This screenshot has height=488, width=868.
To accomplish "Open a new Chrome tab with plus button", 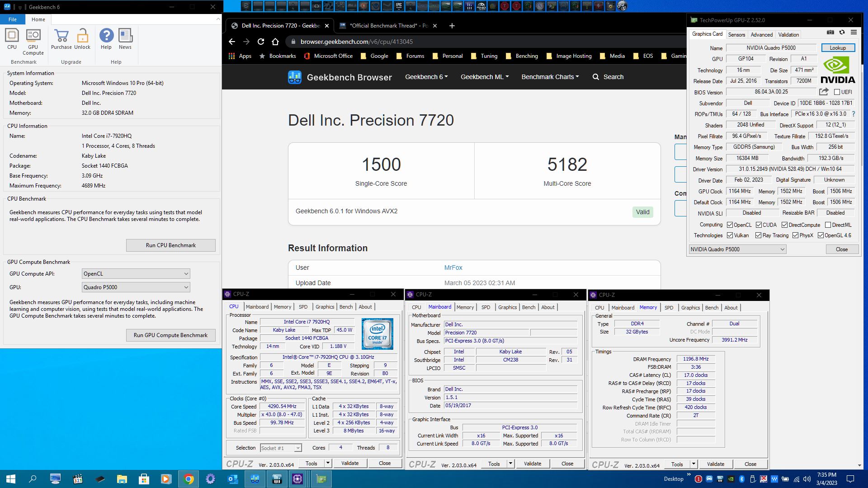I will (x=452, y=26).
